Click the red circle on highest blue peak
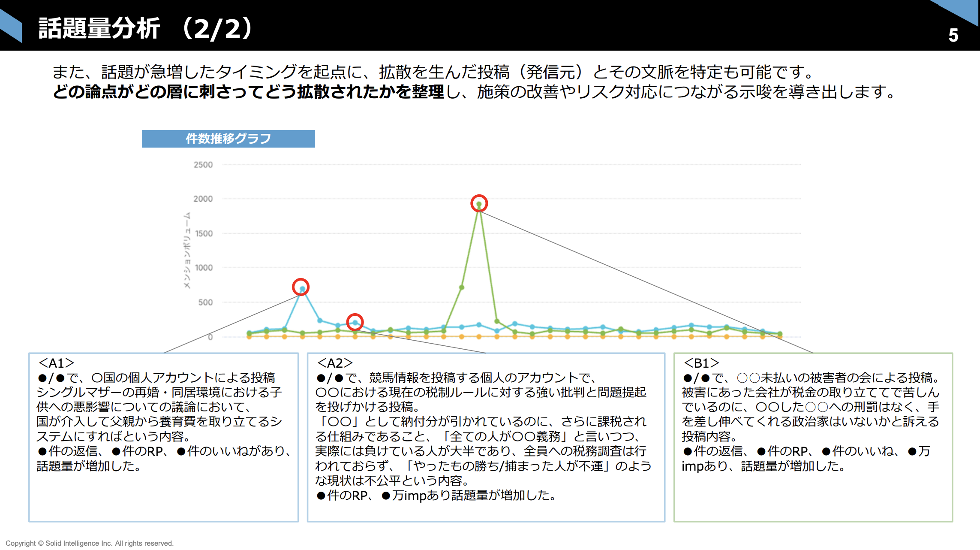This screenshot has width=980, height=550. click(301, 287)
